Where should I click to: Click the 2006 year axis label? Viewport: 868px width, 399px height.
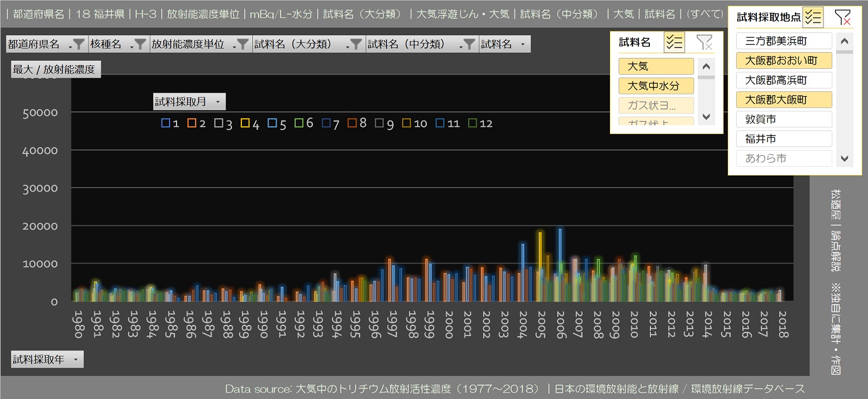[x=560, y=324]
